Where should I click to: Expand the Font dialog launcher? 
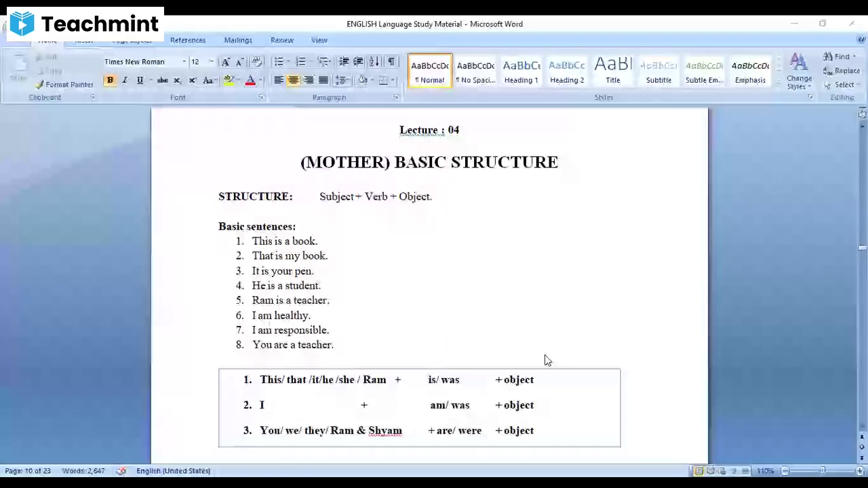[x=260, y=97]
